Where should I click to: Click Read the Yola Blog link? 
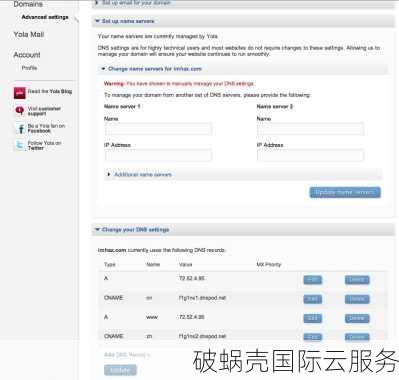click(x=50, y=91)
